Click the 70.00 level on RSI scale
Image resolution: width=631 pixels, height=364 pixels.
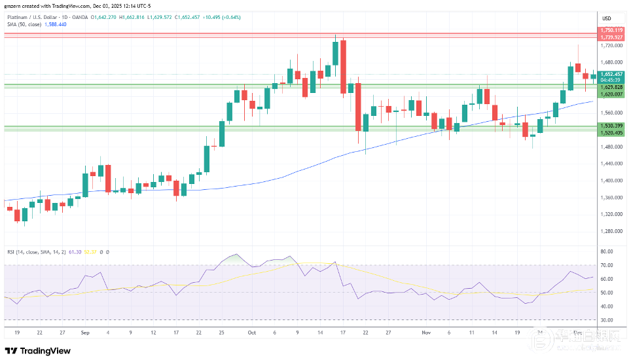606,265
